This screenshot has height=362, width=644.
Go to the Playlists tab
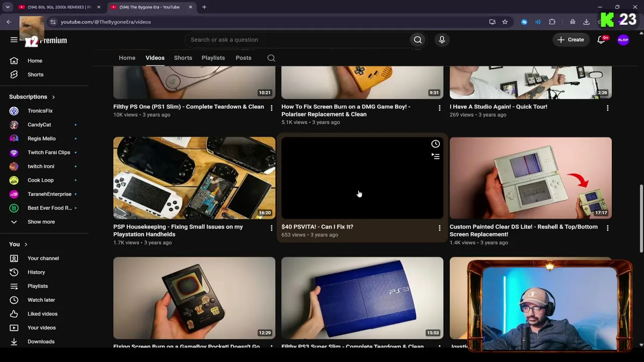[x=213, y=58]
